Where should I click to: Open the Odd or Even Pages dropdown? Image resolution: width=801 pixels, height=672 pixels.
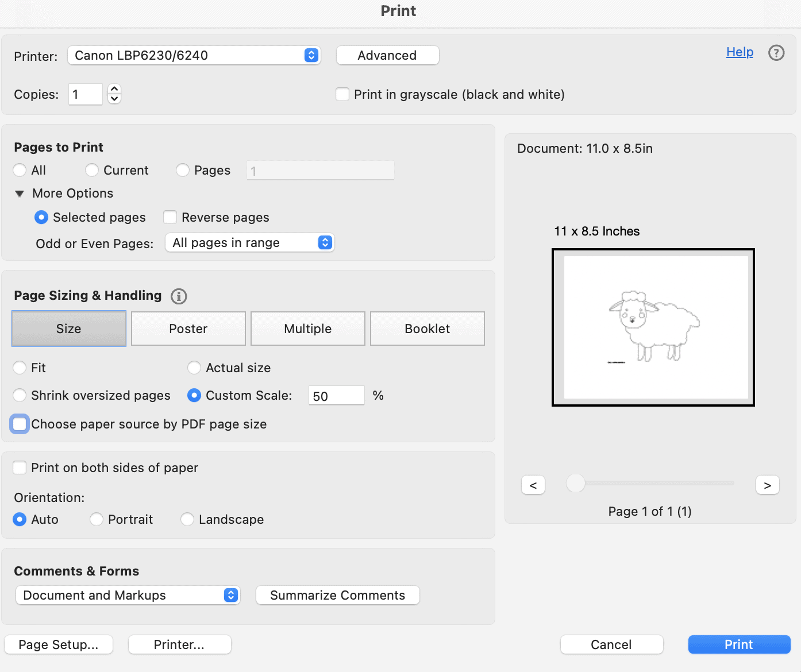249,242
